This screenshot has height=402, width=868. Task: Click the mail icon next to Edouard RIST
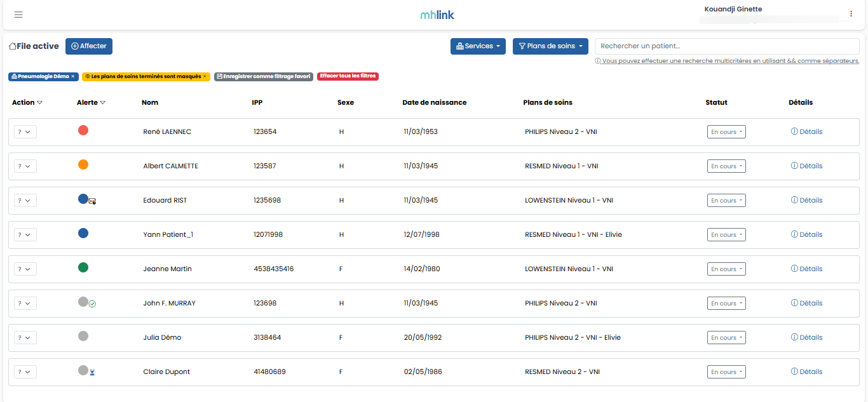93,201
